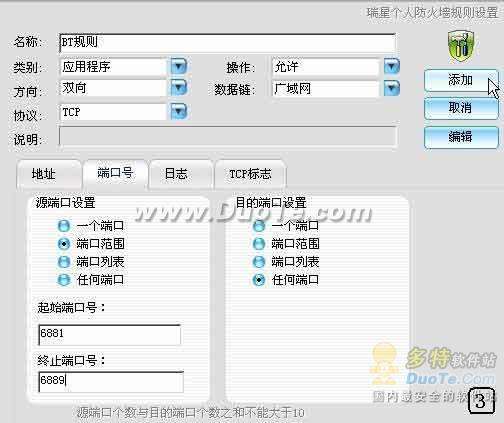Select source 端口范围 radio button
Screen dimensions: 504x423
64,244
